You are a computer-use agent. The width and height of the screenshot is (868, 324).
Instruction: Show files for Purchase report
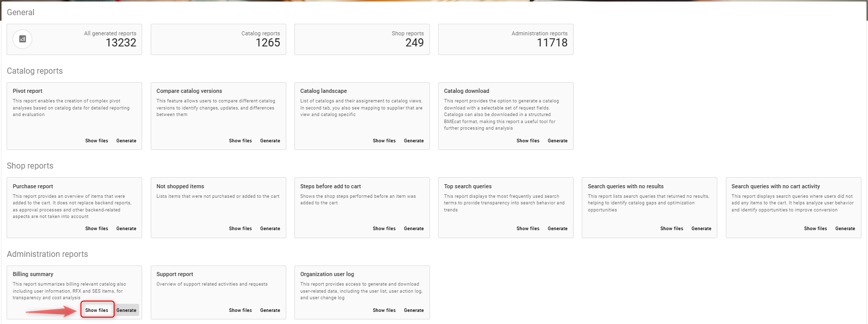pyautogui.click(x=97, y=229)
